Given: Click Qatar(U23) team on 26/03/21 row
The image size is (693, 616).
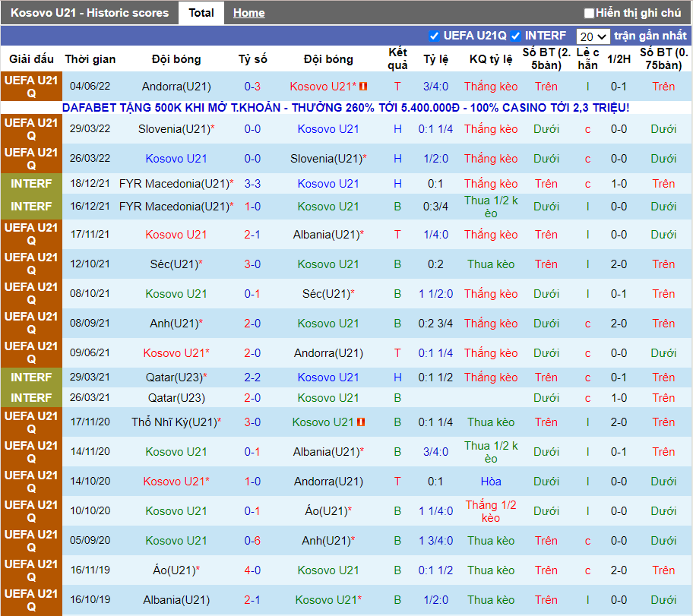Looking at the screenshot, I should [176, 398].
